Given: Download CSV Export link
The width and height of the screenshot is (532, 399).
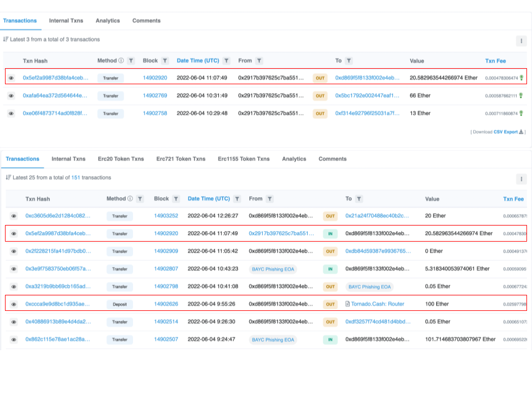Looking at the screenshot, I should click(509, 132).
